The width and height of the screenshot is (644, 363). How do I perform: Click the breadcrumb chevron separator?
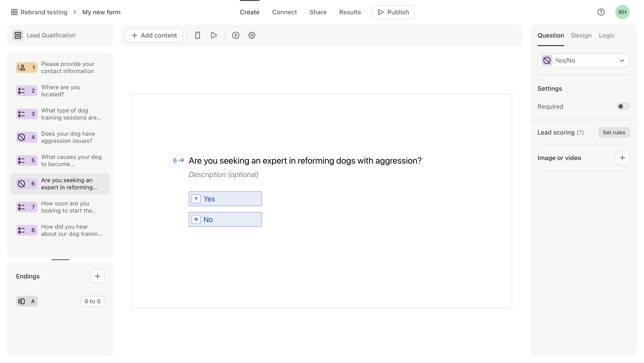(75, 12)
